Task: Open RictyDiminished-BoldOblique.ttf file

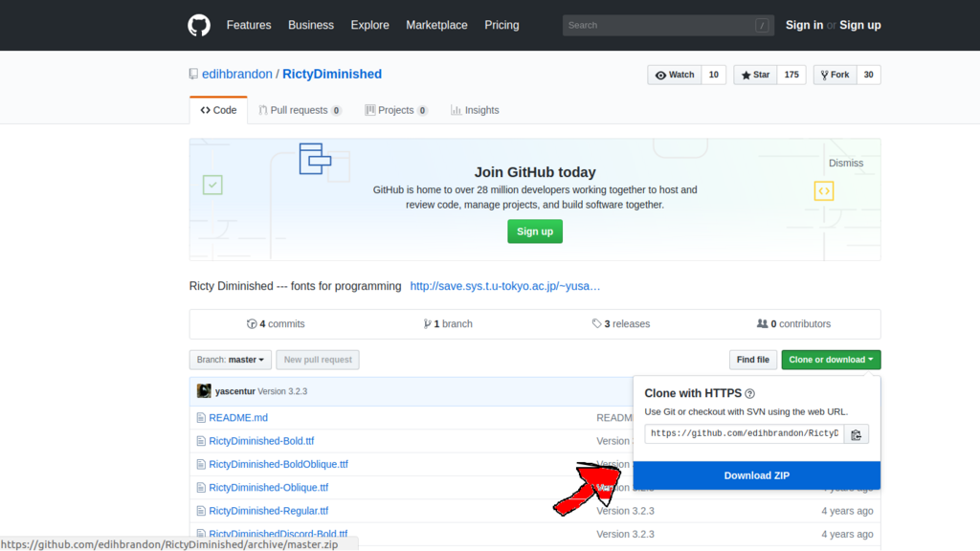Action: (x=278, y=464)
